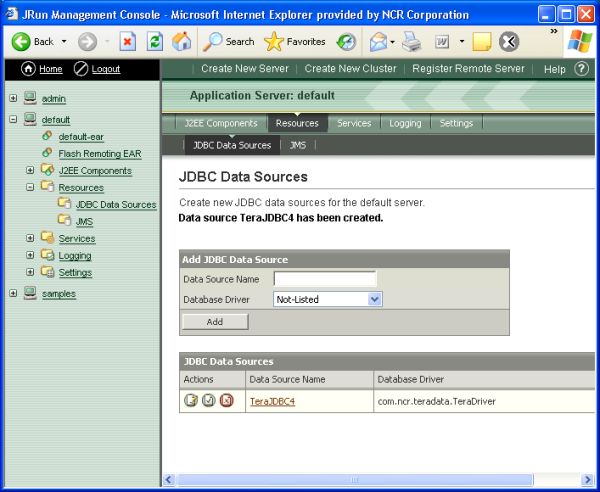Screen dimensions: 600x492
Task: Expand the admin server node
Action: [13, 98]
